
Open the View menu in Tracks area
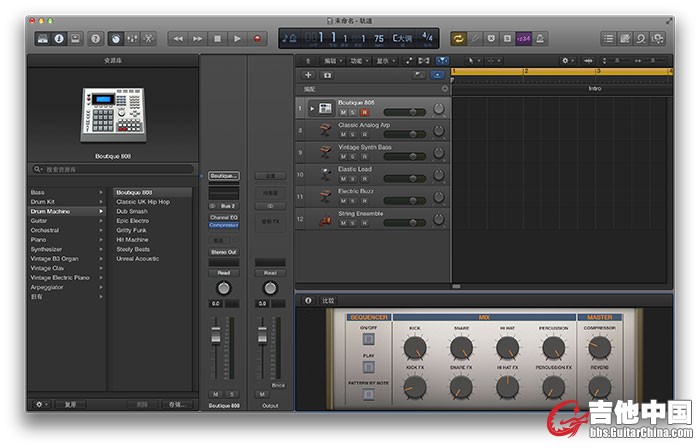[x=386, y=61]
